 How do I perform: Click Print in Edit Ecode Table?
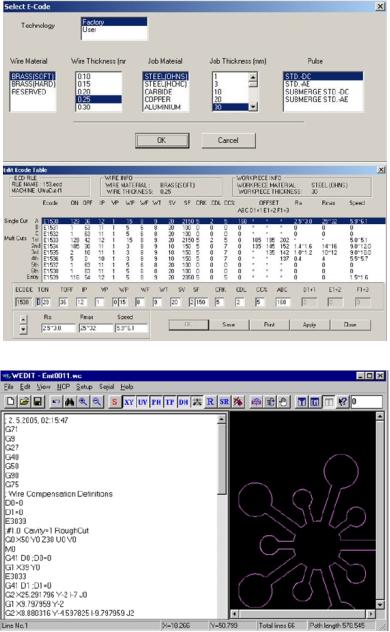(x=269, y=324)
